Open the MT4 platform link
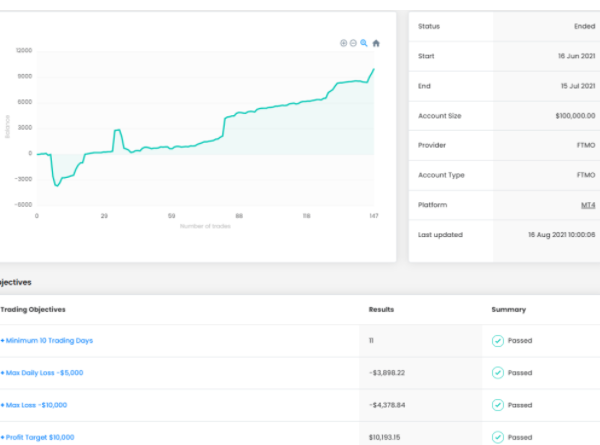The image size is (600, 445). click(588, 205)
